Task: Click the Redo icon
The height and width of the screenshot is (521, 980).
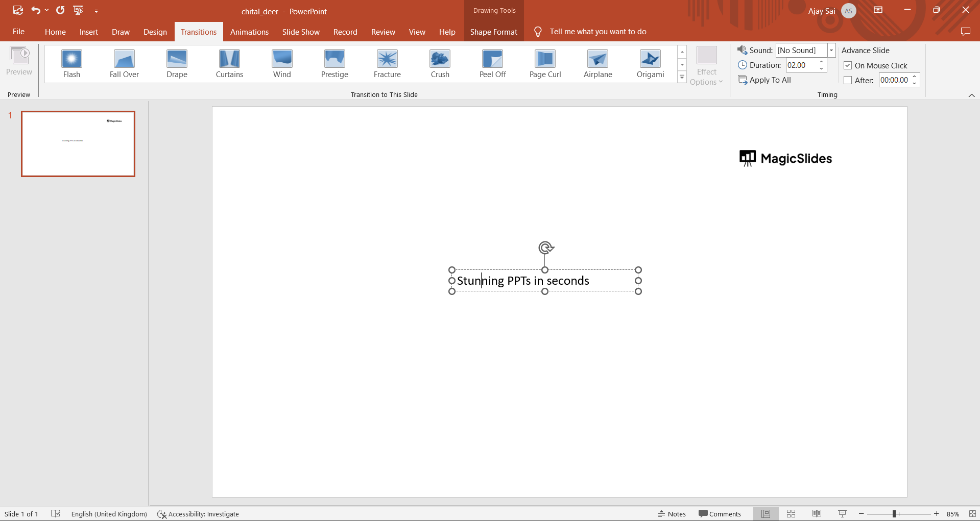Action: pos(60,10)
